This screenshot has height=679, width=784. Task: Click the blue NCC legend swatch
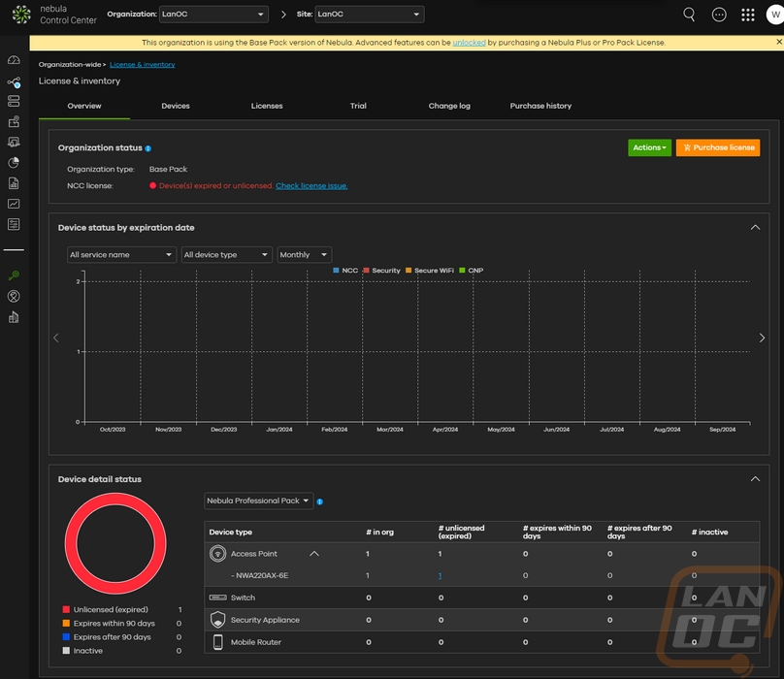click(336, 271)
